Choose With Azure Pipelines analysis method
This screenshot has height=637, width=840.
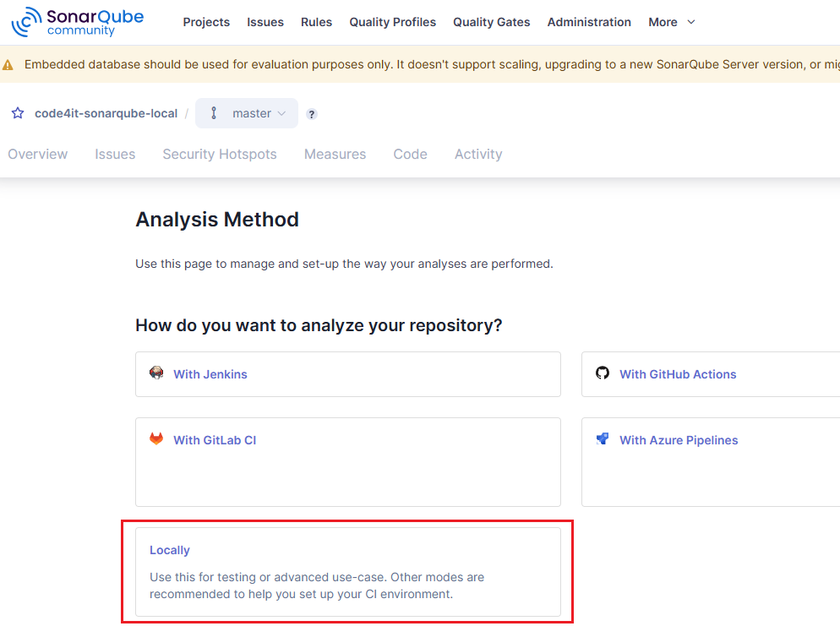[711, 462]
